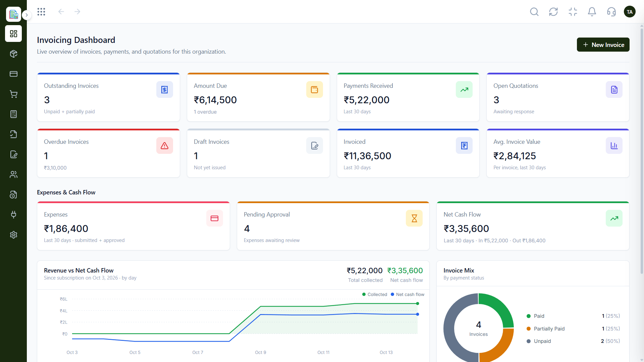Go back using the left arrow
This screenshot has height=362, width=644.
tap(61, 12)
